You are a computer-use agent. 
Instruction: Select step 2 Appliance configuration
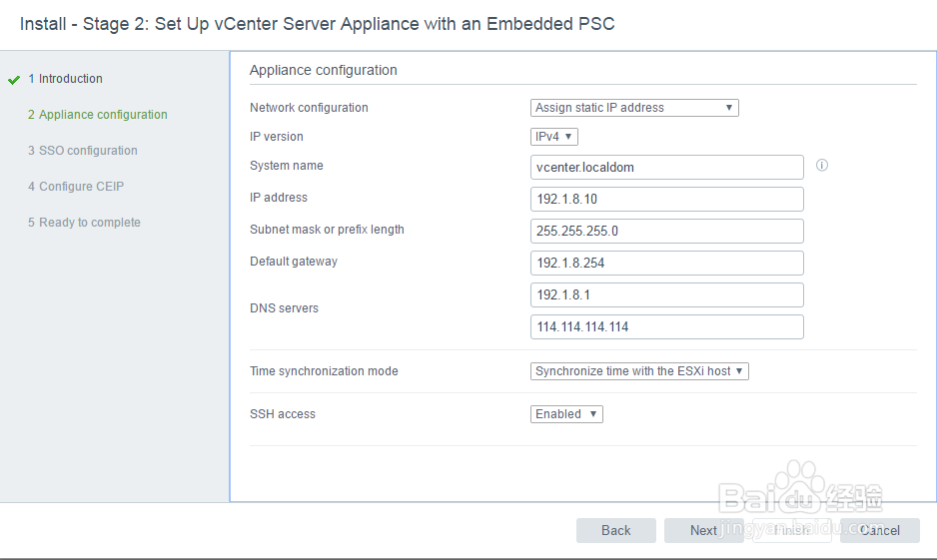tap(98, 115)
